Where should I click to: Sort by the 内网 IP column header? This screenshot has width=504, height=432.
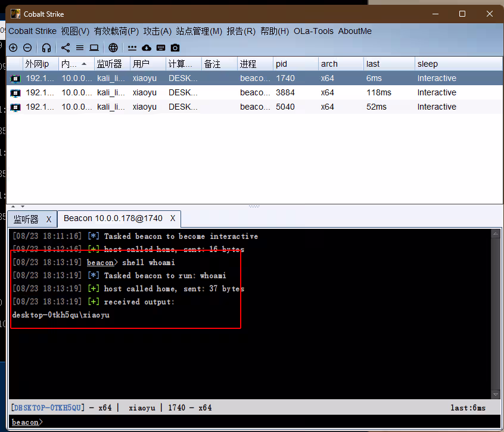coord(70,64)
